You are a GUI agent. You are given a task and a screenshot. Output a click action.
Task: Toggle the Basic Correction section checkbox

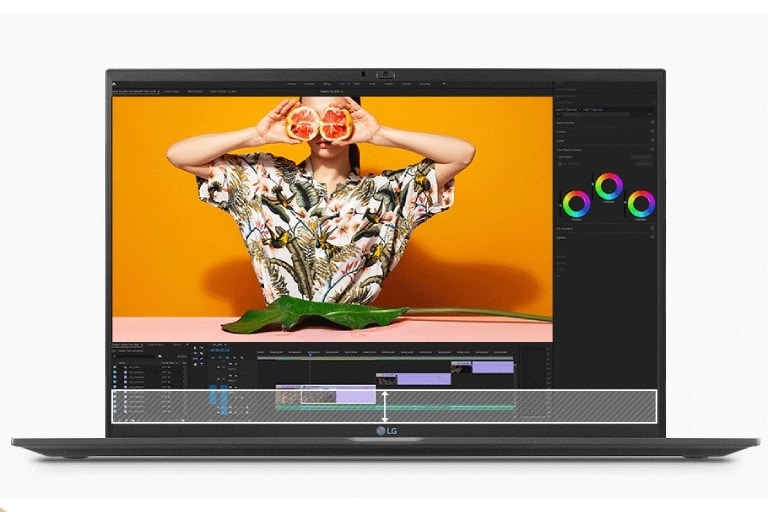tap(653, 121)
